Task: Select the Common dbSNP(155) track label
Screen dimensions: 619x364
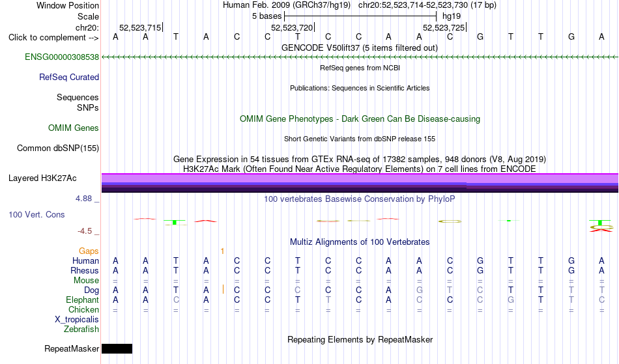Action: pyautogui.click(x=58, y=148)
